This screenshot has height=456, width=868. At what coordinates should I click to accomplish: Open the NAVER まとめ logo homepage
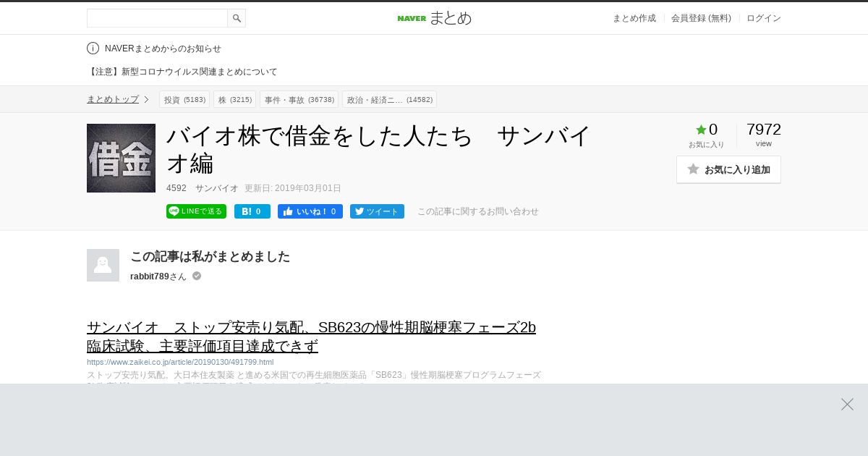point(434,18)
